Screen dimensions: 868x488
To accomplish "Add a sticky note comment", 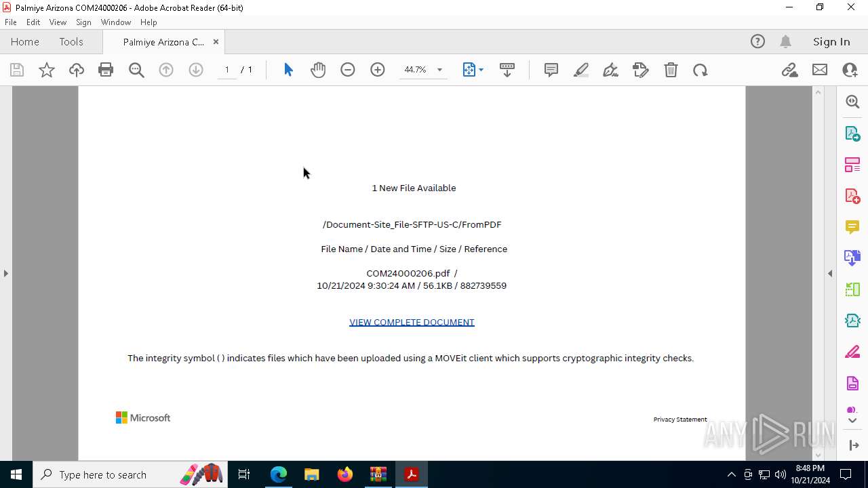I will (551, 70).
